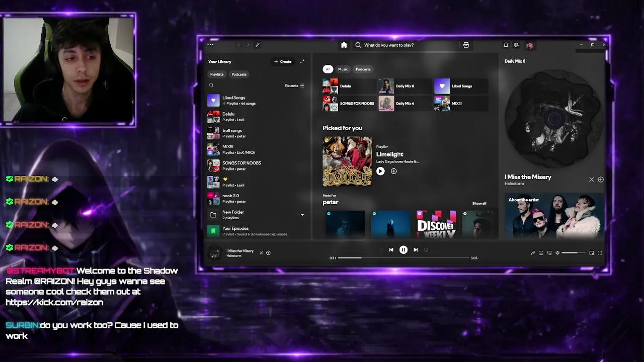Open the miniplayer icon
Viewport: 644px width, 362px height.
592,253
